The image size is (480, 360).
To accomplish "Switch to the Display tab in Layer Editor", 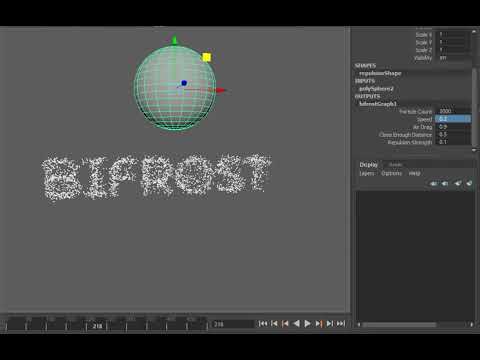I will pyautogui.click(x=368, y=165).
